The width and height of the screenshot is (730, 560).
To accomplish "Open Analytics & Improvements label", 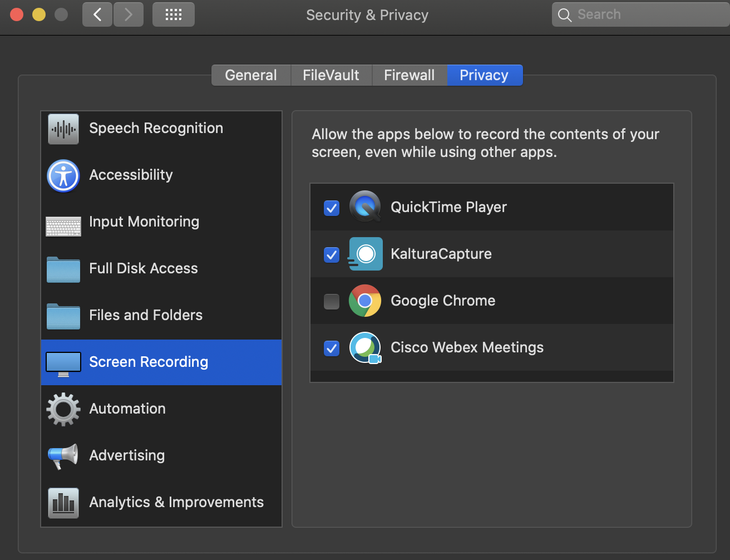I will pos(176,502).
